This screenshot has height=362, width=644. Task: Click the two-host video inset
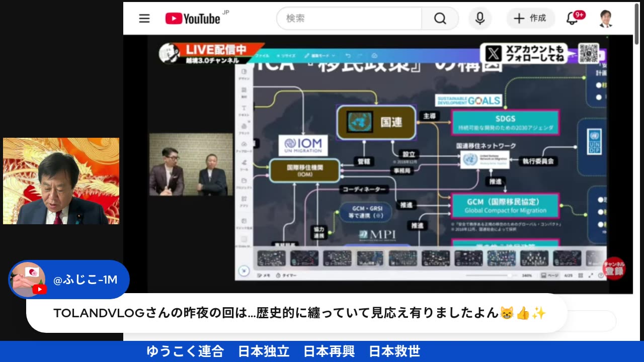pos(191,164)
